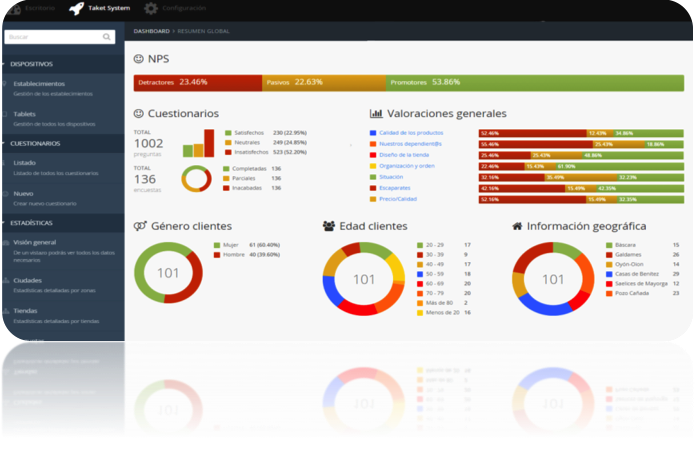Click the bar chart icon beside Valoraciones generales
The width and height of the screenshot is (696, 450).
[376, 114]
